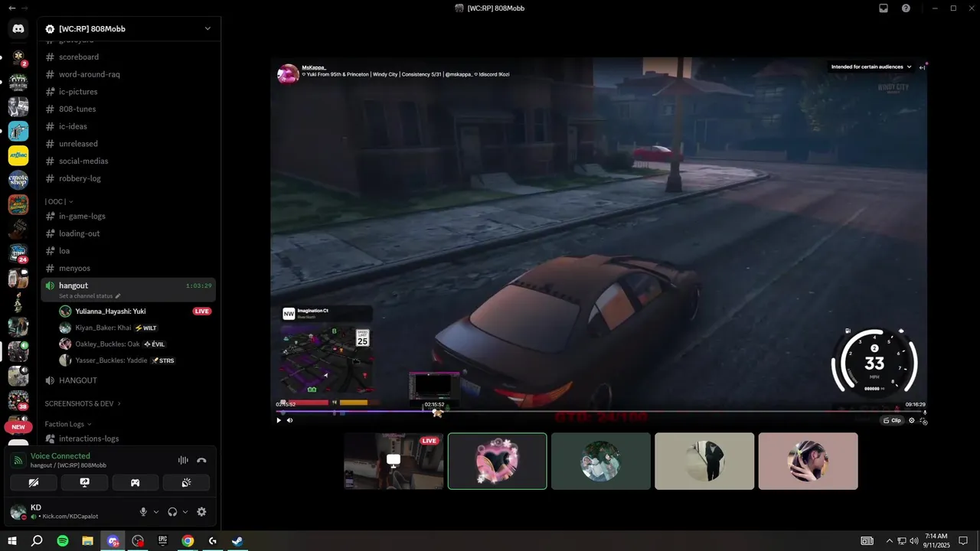Select the dark green participant tile
The width and height of the screenshot is (980, 551).
(601, 461)
